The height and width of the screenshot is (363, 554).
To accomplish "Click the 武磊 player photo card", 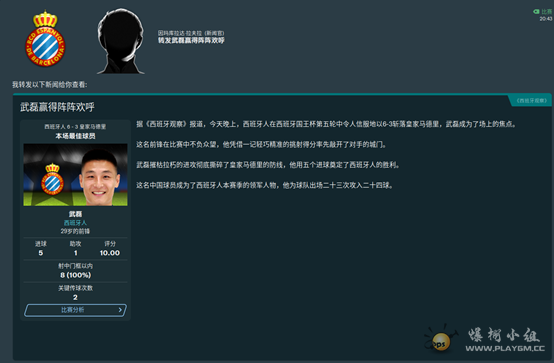I will pyautogui.click(x=75, y=175).
